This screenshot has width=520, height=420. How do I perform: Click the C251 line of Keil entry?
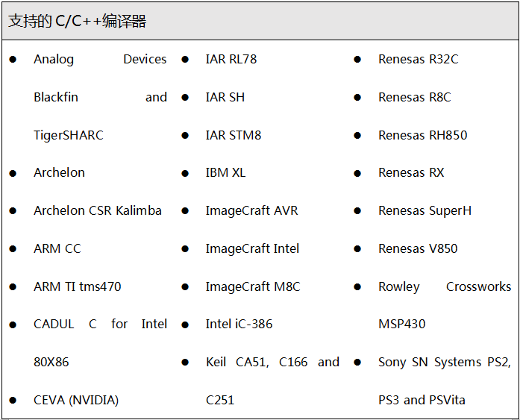point(220,400)
